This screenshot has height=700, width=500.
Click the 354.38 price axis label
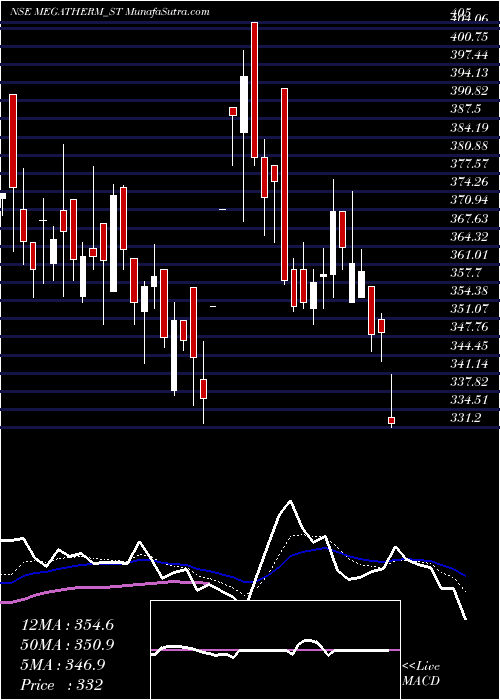point(469,291)
